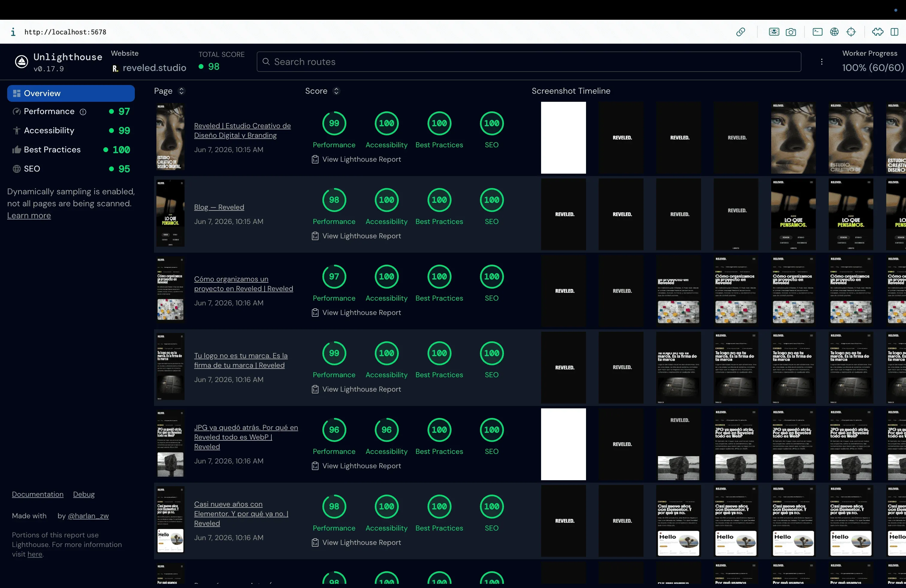The image size is (906, 588).
Task: Click Performance score 99 in Reveled Estudio Creativo row
Action: [x=334, y=123]
